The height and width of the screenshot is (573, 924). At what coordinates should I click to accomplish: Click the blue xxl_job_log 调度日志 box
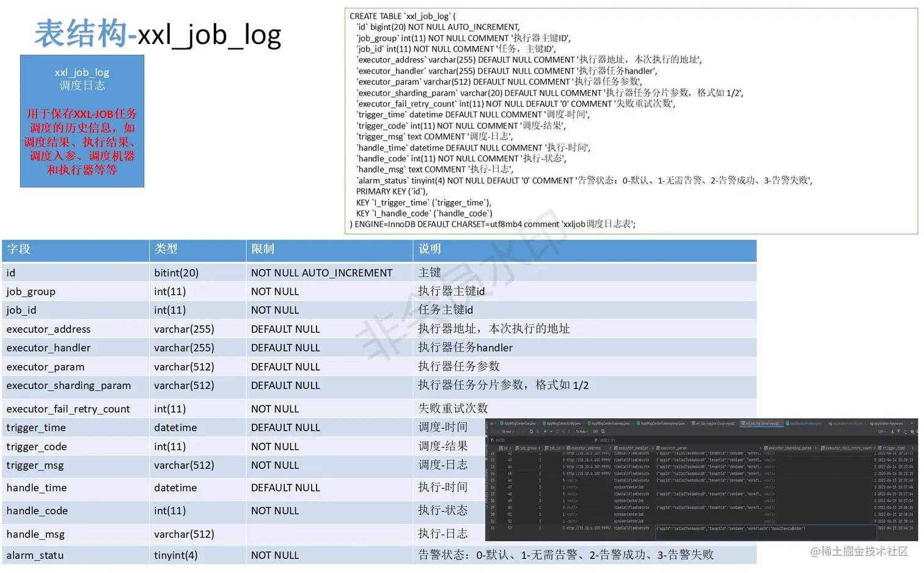82,121
